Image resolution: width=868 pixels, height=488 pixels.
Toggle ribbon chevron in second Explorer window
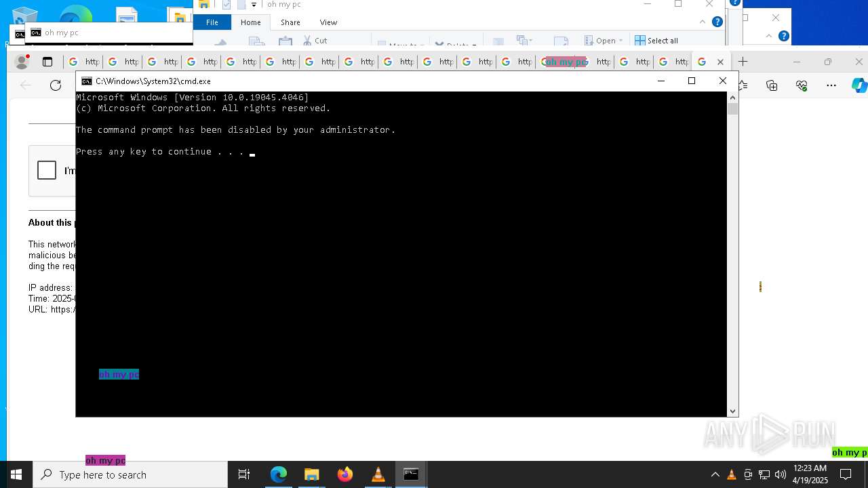point(768,36)
